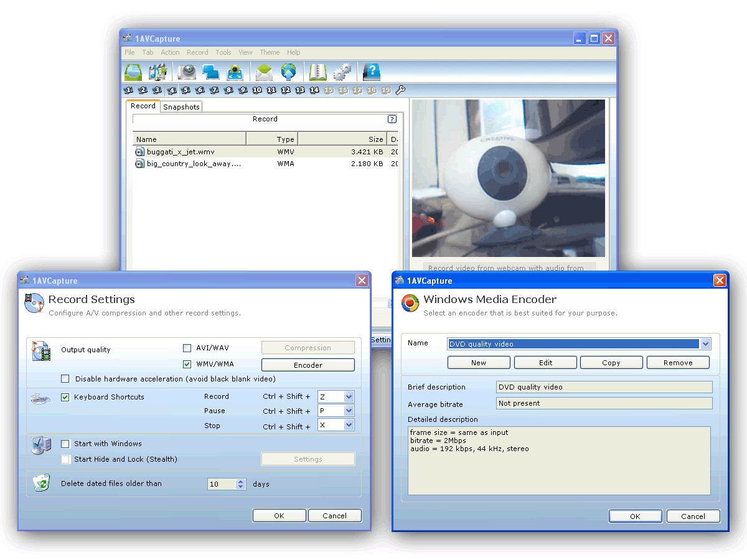This screenshot has width=747, height=560.
Task: Click the webcam video preview
Action: coord(508,178)
